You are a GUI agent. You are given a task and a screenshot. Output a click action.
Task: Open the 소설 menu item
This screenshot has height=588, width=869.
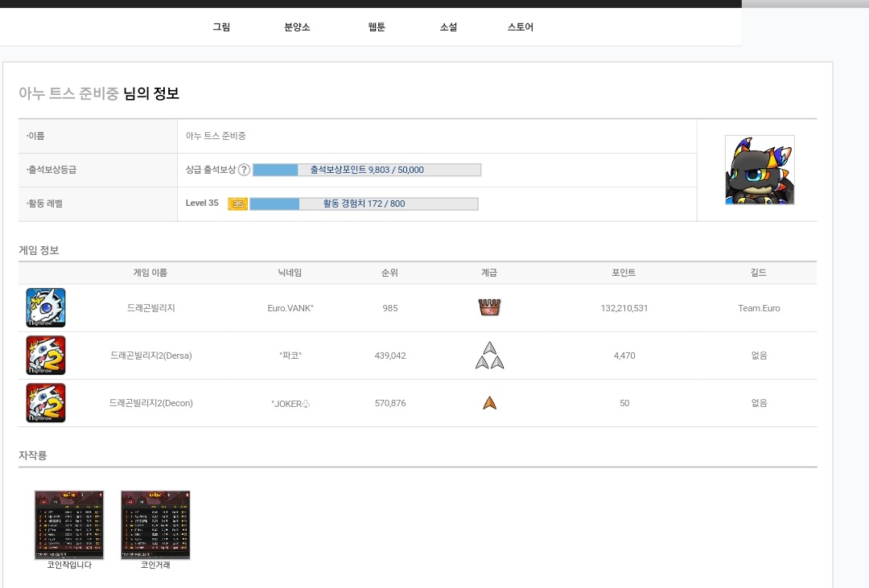[448, 27]
